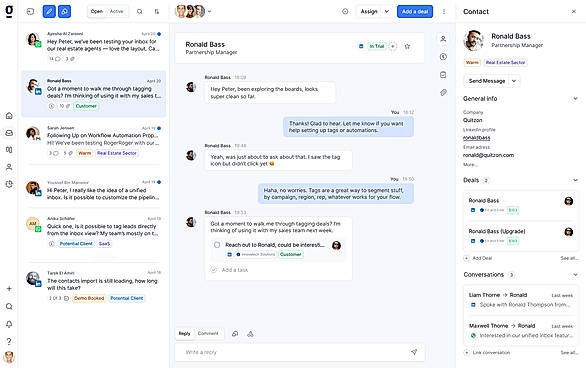Expand More... under email address
586x368 pixels.
pos(470,164)
